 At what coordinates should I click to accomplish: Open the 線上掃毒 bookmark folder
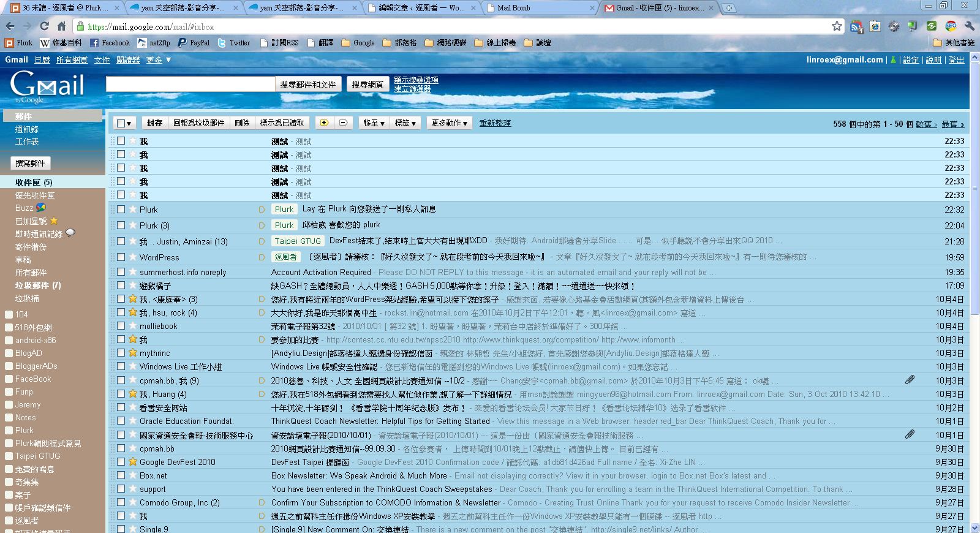pyautogui.click(x=495, y=43)
